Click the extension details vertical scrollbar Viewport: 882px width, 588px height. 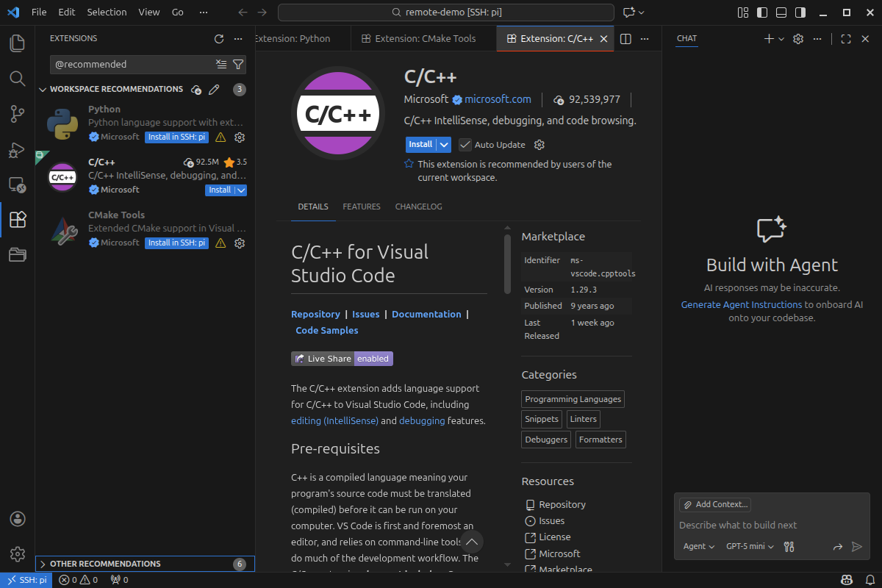(x=507, y=265)
